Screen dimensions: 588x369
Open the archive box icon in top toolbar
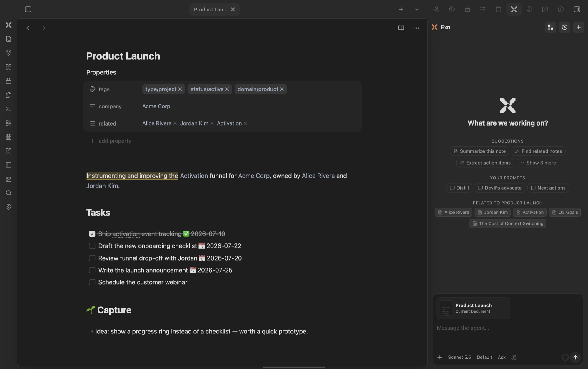pos(467,9)
